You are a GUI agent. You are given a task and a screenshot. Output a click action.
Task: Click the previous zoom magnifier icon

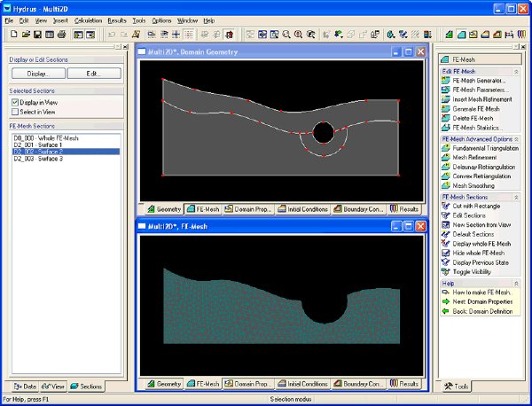coord(310,35)
